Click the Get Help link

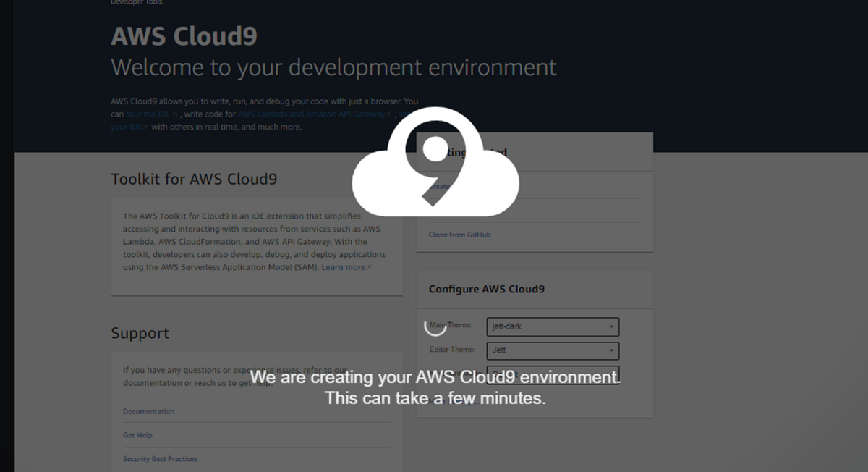(137, 435)
